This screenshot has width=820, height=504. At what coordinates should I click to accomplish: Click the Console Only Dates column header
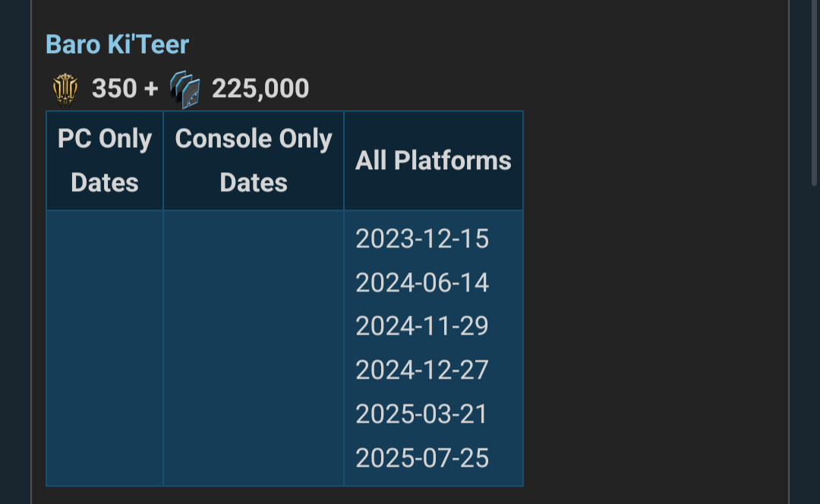254,160
